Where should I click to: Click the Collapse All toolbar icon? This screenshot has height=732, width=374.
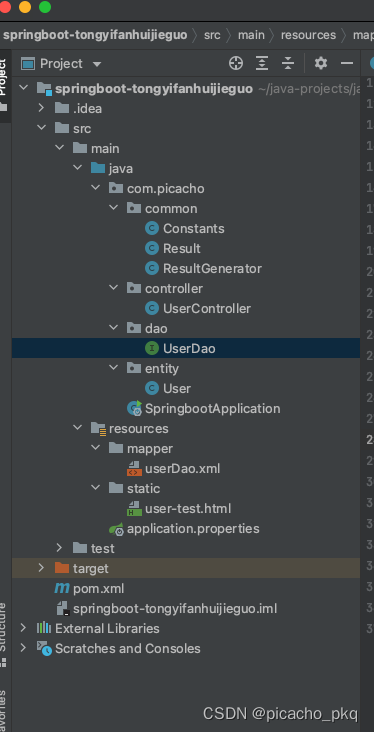(288, 63)
